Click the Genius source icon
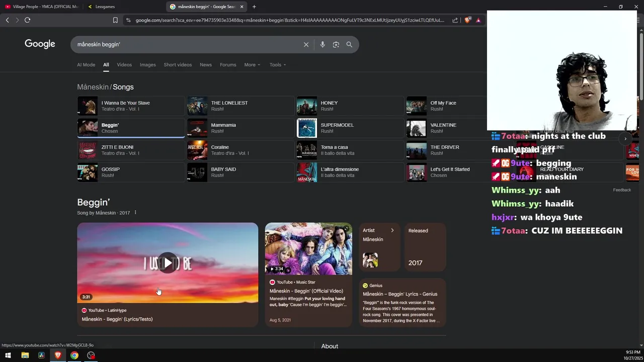644x362 pixels. point(365,286)
